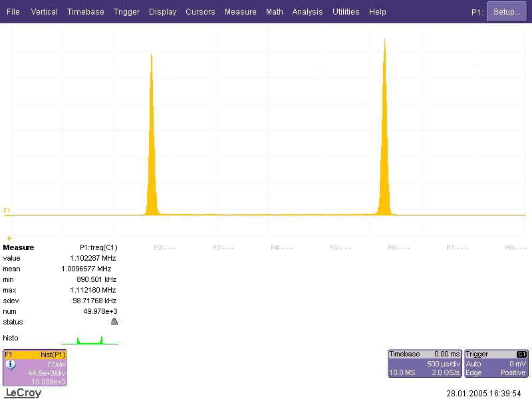This screenshot has width=532, height=399.
Task: Open the Trigger menu
Action: (126, 12)
